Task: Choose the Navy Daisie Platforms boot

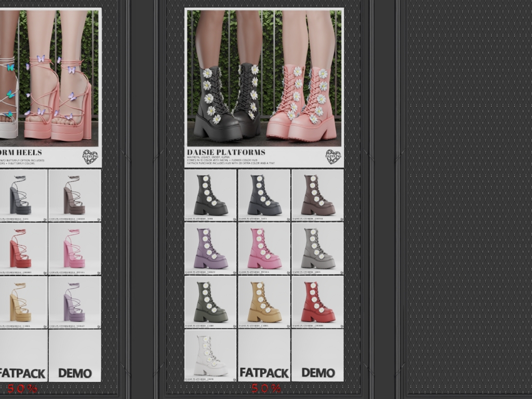Action: pos(264,195)
